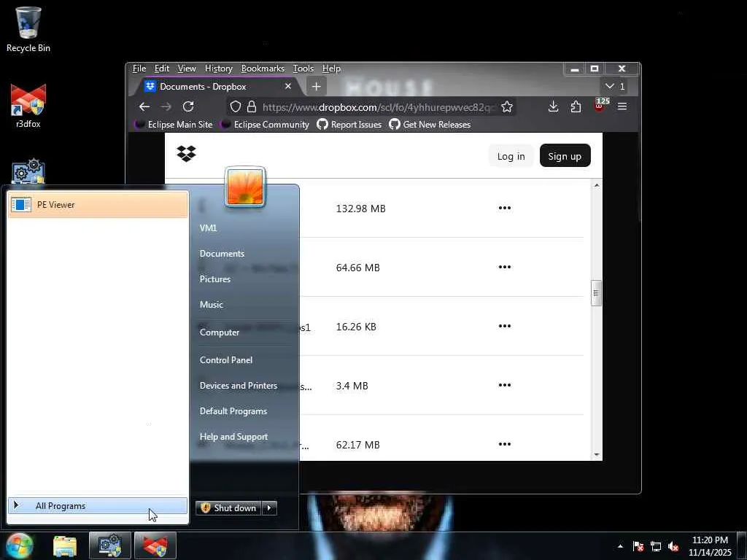Open Help and Support
The image size is (747, 560).
click(x=233, y=437)
